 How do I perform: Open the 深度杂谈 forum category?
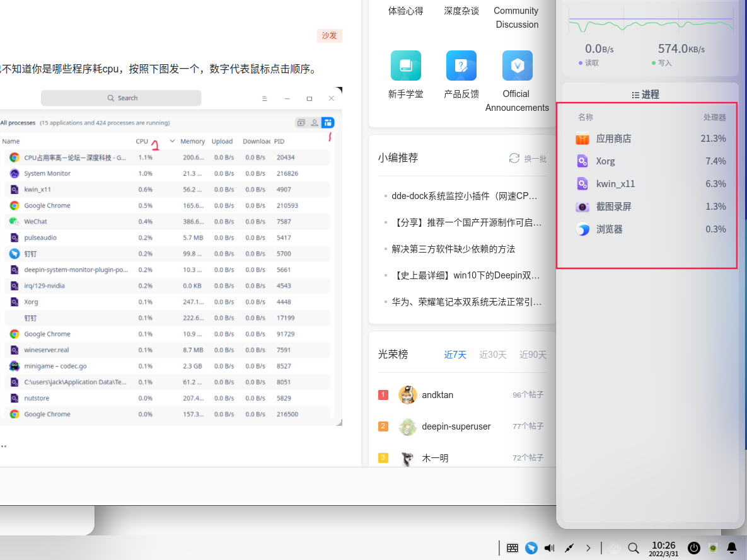pos(461,11)
